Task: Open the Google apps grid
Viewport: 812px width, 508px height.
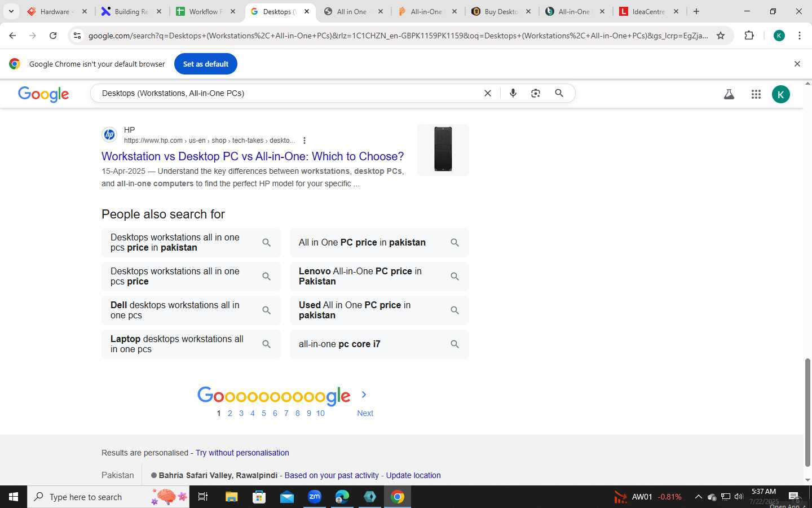Action: point(756,94)
